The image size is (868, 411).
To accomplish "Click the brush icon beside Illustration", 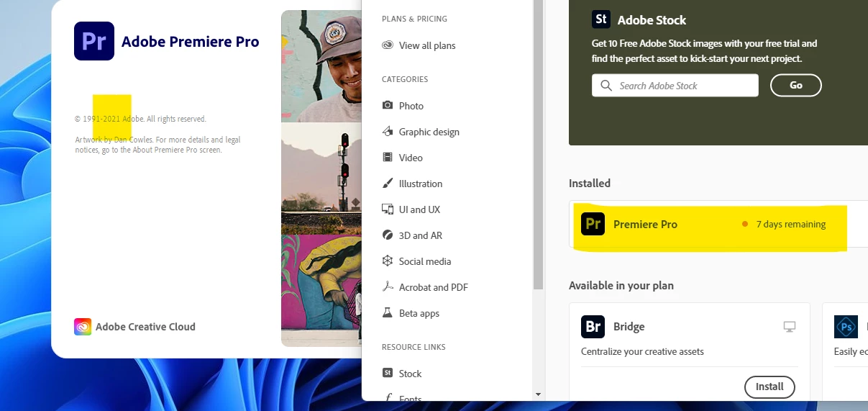I will (388, 183).
